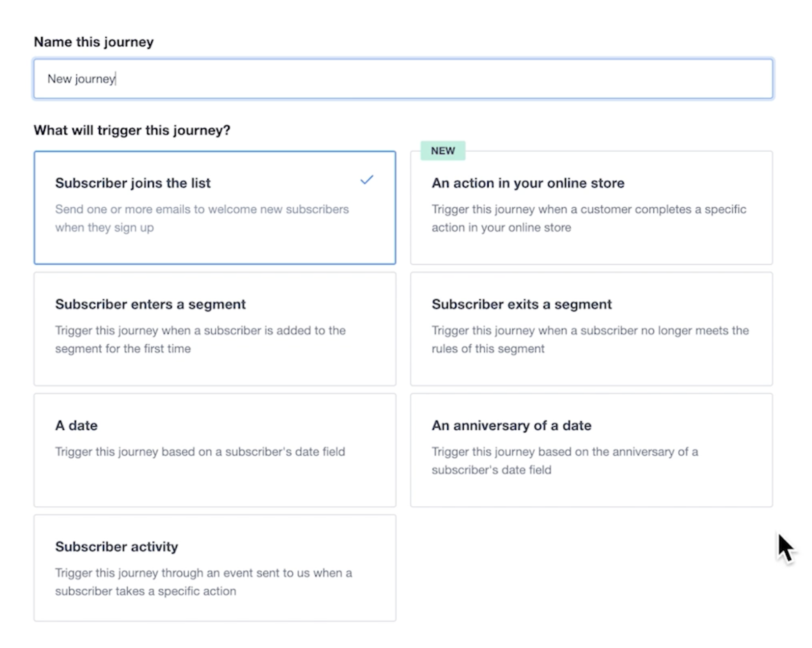The height and width of the screenshot is (648, 812).
Task: Click the blue checkmark on the selected trigger
Action: coord(367,180)
